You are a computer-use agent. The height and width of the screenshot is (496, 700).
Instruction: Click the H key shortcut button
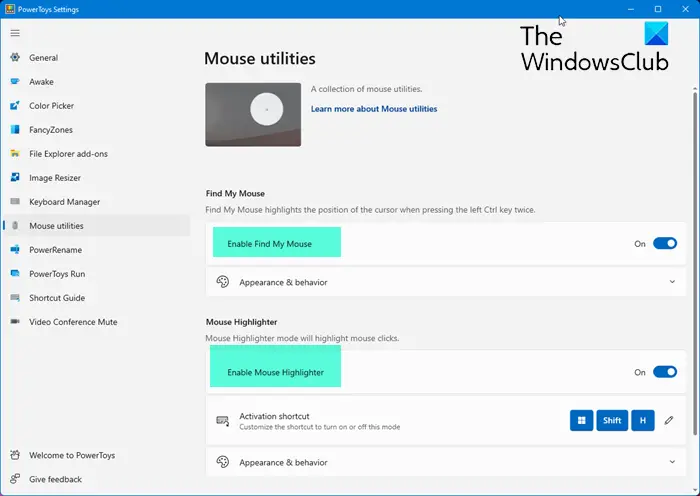point(643,420)
